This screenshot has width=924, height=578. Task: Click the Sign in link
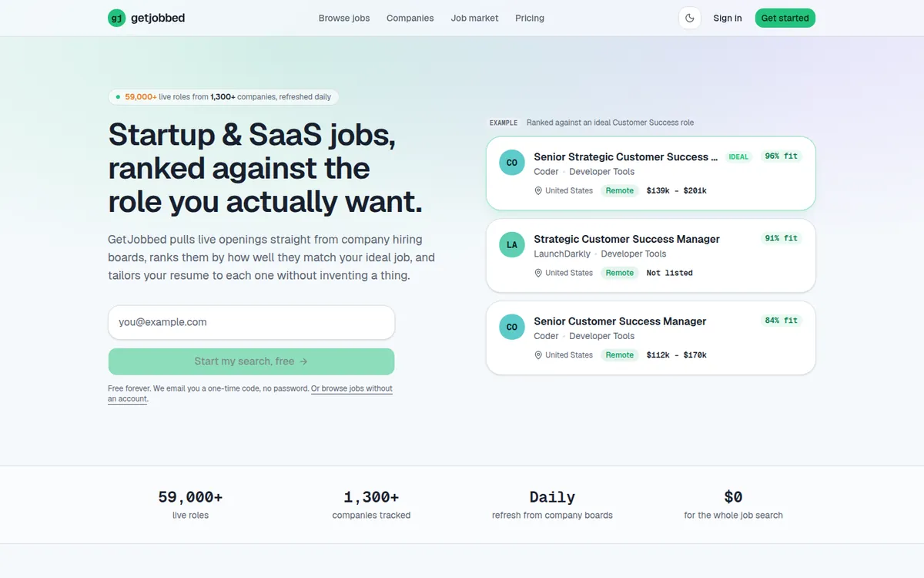pyautogui.click(x=728, y=18)
